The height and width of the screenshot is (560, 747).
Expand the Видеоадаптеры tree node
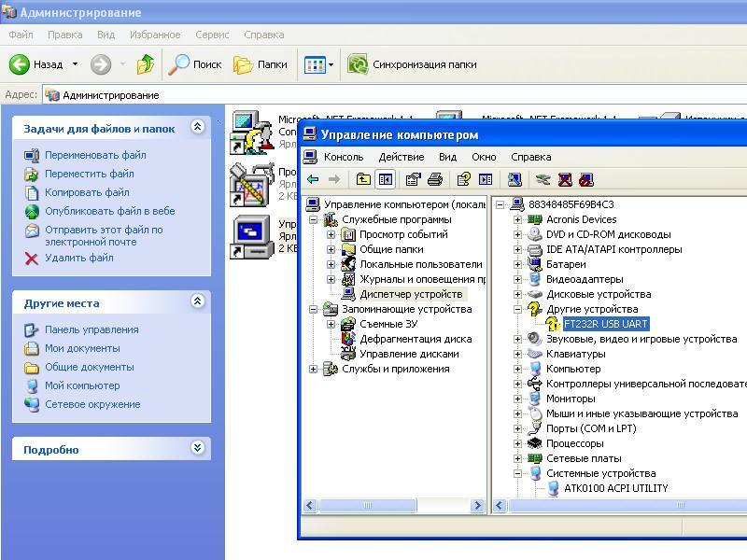point(517,279)
